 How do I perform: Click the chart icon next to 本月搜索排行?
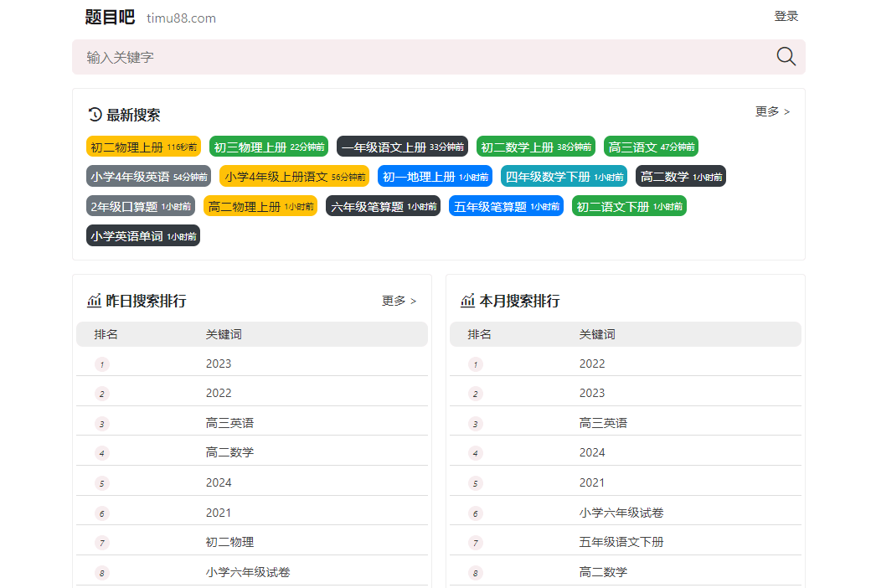click(x=468, y=301)
